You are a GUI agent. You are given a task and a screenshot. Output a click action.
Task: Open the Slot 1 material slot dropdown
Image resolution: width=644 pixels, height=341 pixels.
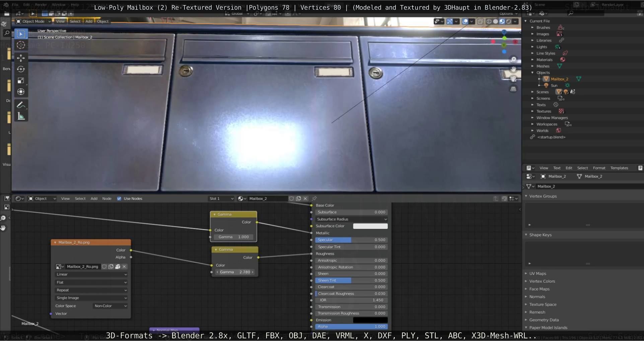click(x=221, y=198)
